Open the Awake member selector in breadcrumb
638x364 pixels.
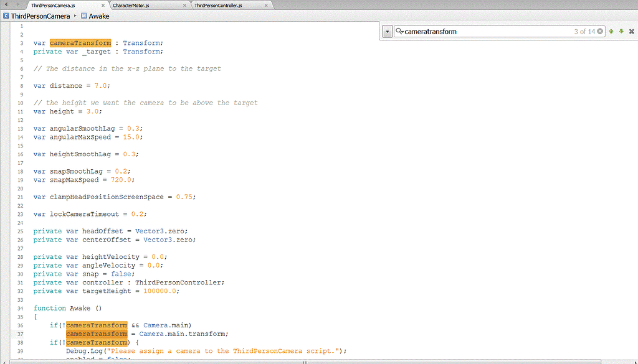tap(98, 16)
